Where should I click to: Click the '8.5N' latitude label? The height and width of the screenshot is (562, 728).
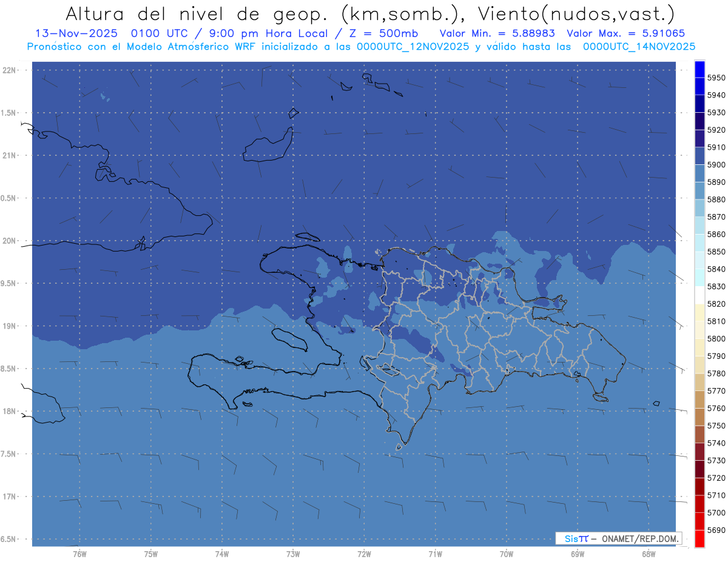click(8, 369)
